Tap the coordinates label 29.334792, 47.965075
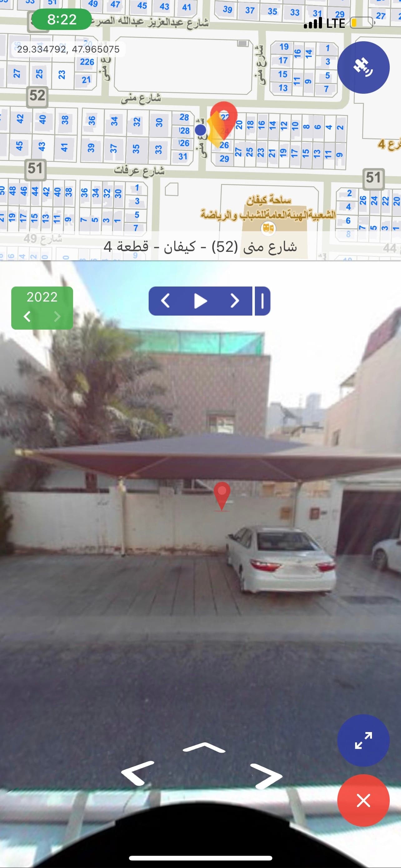401x868 pixels. point(68,50)
